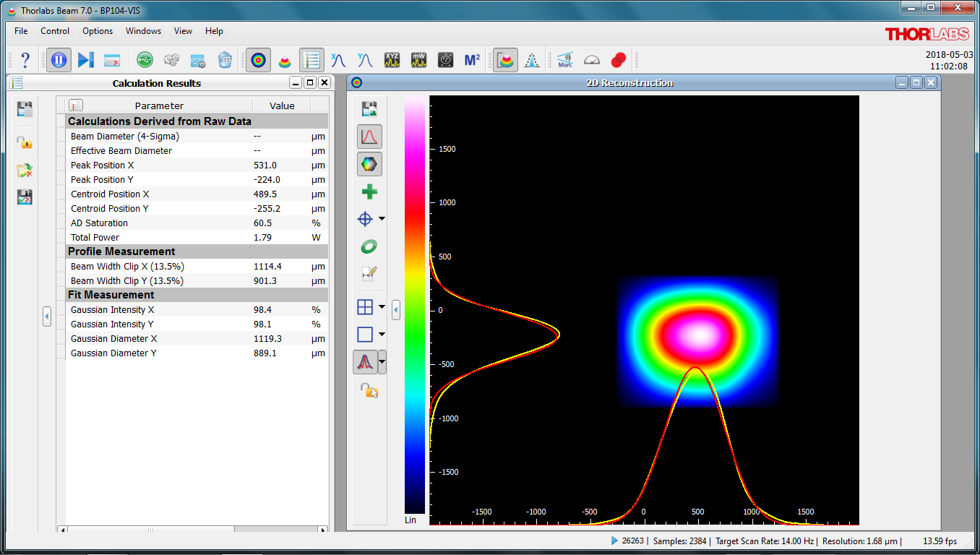The height and width of the screenshot is (555, 980).
Task: Click the green ellipse icon
Action: click(369, 246)
